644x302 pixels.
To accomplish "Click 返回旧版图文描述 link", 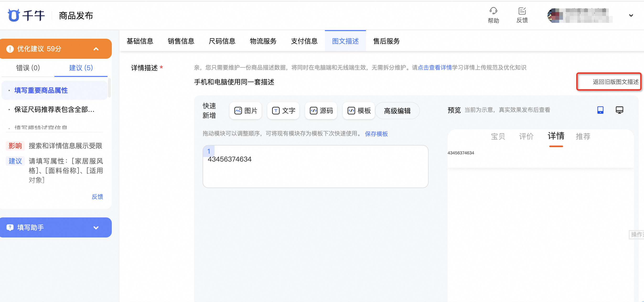I will click(616, 82).
